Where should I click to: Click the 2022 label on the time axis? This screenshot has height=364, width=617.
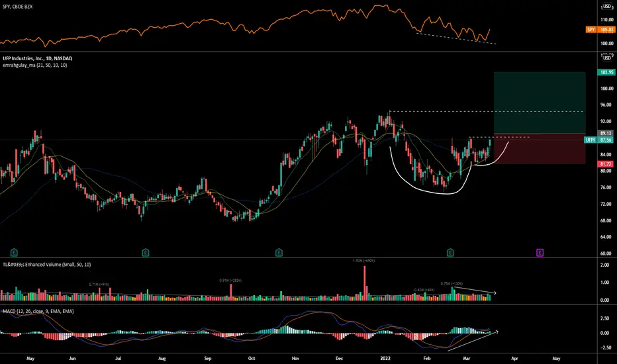pos(385,359)
